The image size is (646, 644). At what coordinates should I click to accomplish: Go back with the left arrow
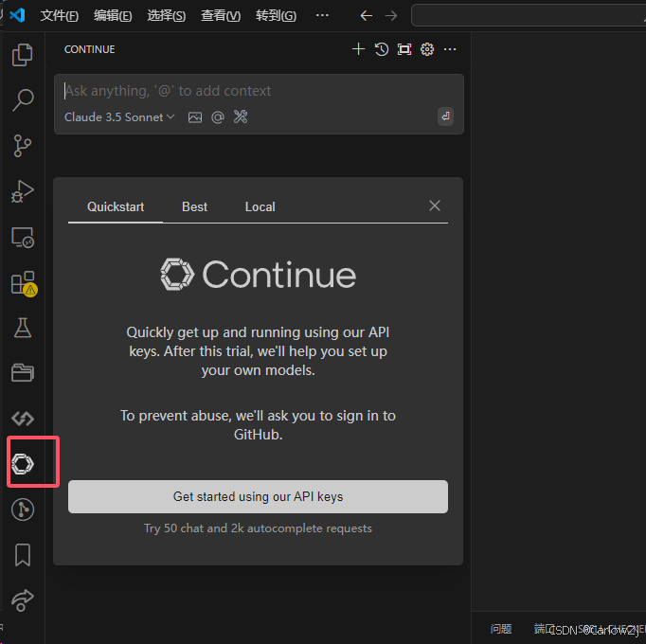[367, 16]
